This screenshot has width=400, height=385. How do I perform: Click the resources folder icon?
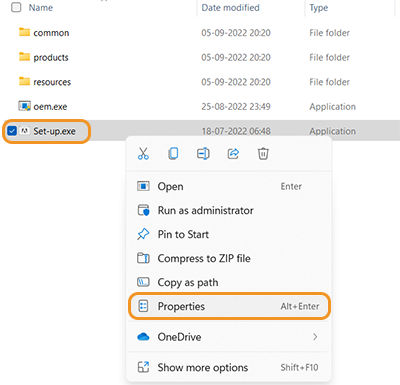click(24, 81)
